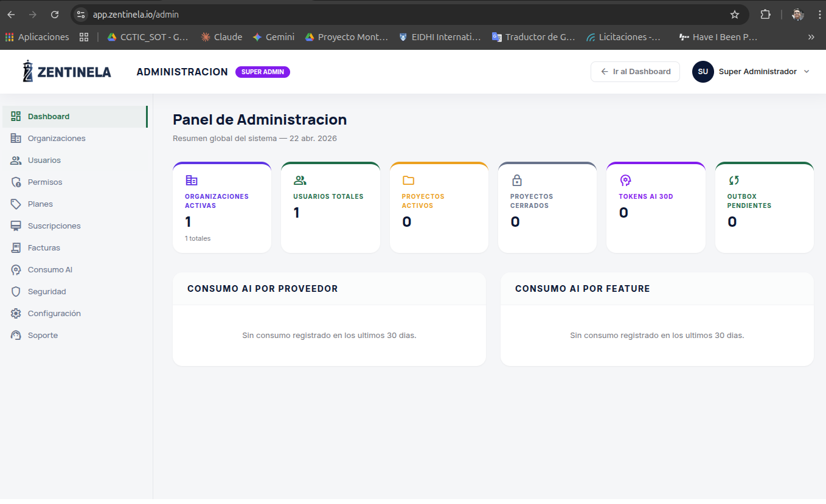Open the Facturas sidebar link
The width and height of the screenshot is (826, 504).
pos(76,247)
